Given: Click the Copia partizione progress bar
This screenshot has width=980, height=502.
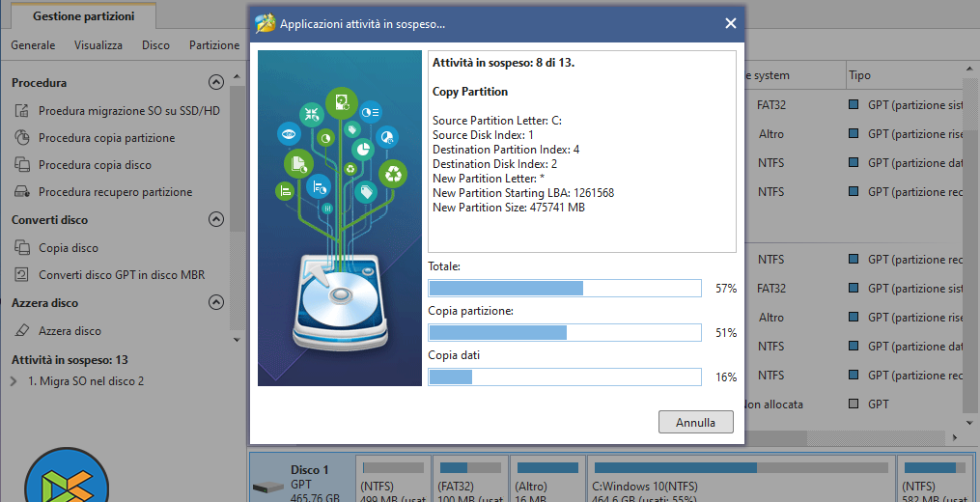Looking at the screenshot, I should pos(565,333).
